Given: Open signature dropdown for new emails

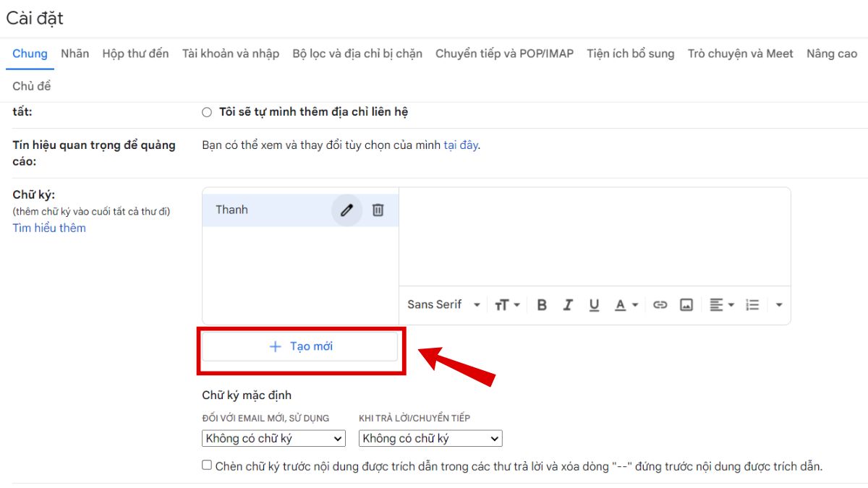Looking at the screenshot, I should (x=273, y=438).
